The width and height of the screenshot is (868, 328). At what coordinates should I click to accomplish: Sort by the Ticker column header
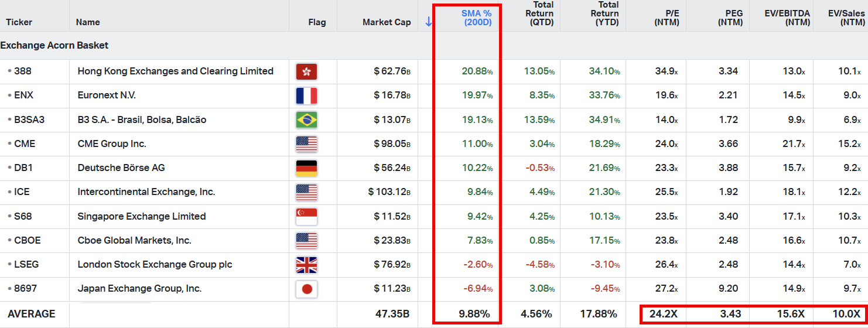[x=19, y=22]
